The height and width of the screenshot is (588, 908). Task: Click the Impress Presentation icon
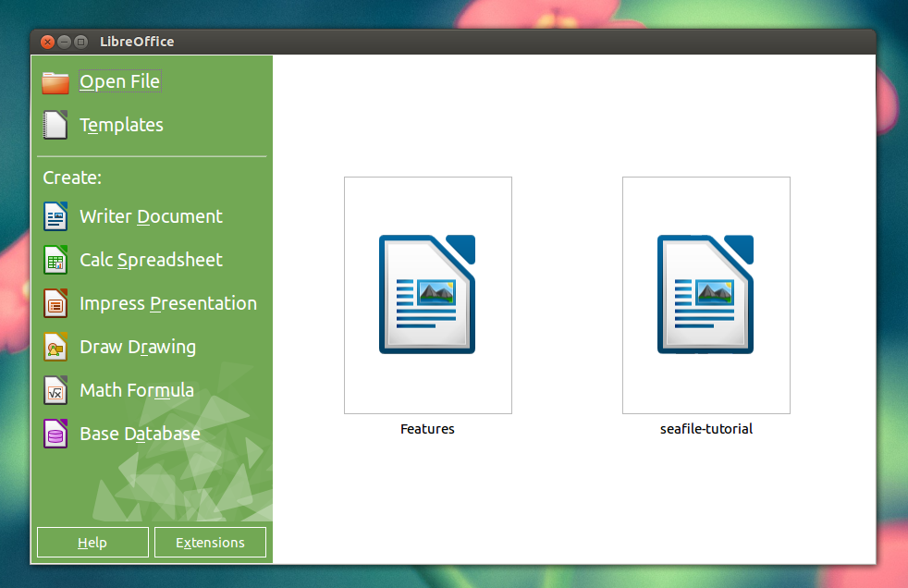pyautogui.click(x=56, y=303)
